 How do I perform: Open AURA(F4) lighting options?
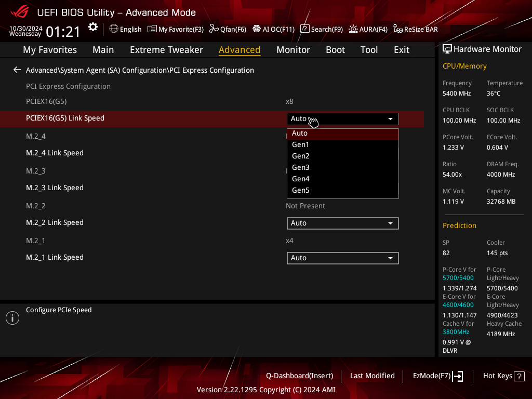[368, 29]
